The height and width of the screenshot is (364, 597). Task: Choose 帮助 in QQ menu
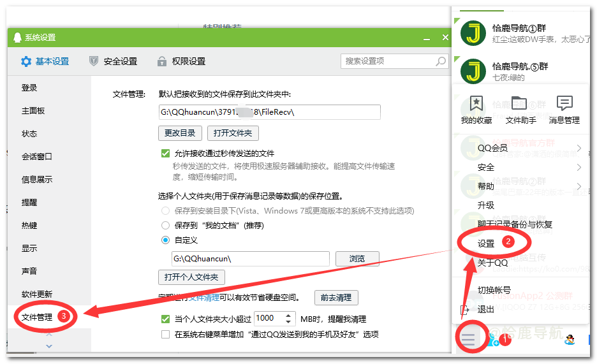486,186
